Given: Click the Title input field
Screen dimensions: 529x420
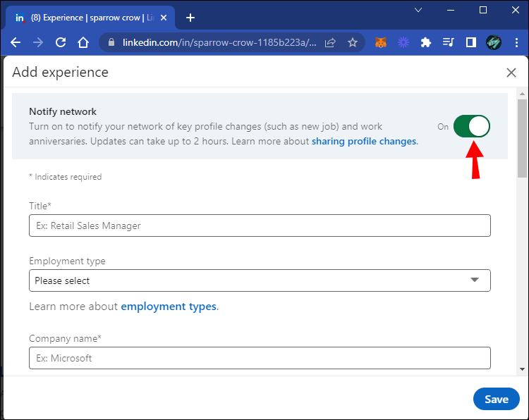Looking at the screenshot, I should tap(260, 226).
